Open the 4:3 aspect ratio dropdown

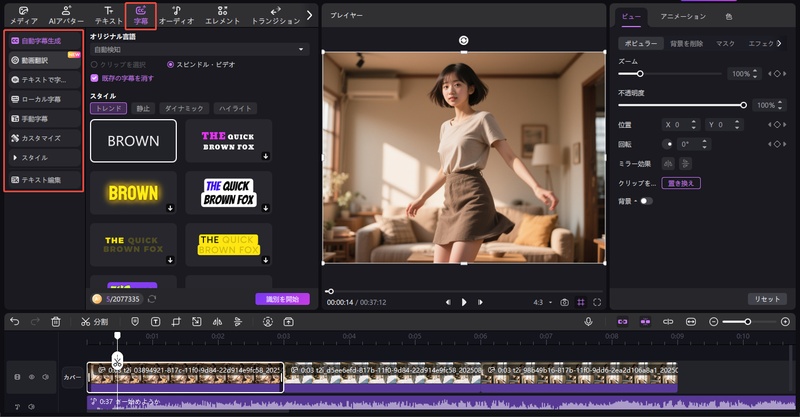(x=543, y=302)
